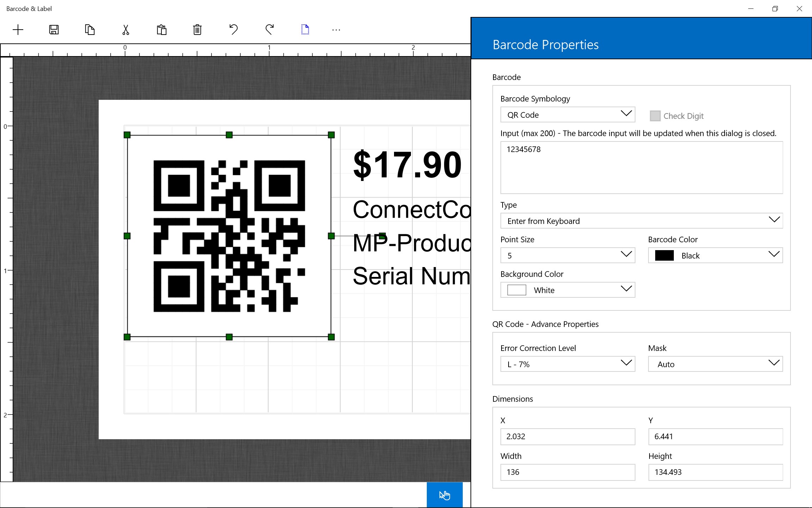This screenshot has width=812, height=508.
Task: Redo the last action
Action: (x=270, y=30)
